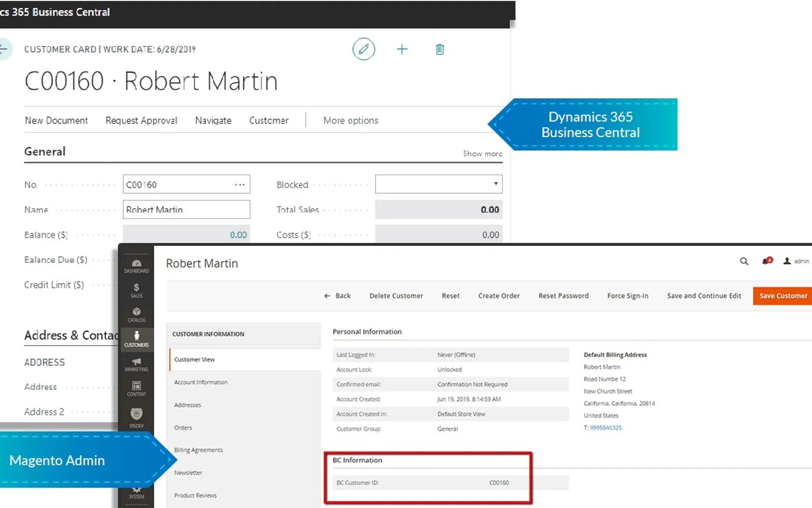Click phone number link 9995846325
The width and height of the screenshot is (812, 508).
605,428
